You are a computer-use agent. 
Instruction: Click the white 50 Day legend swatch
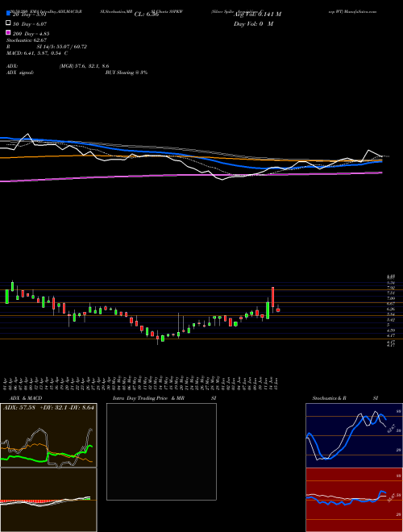click(x=8, y=23)
